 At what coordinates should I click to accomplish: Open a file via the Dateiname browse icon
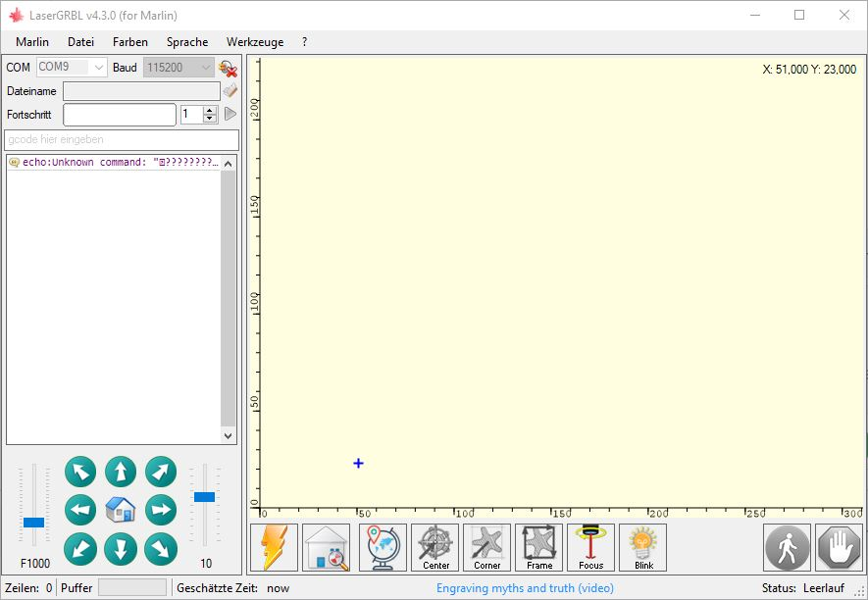coord(230,90)
